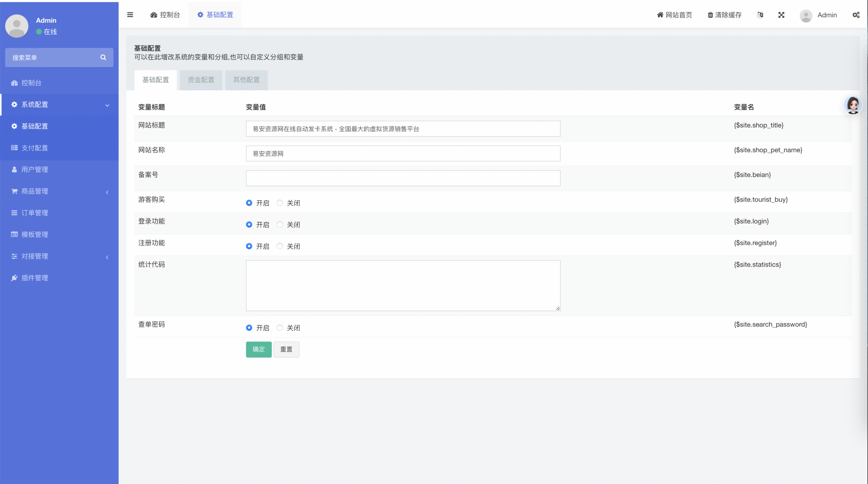Click into the 备案号 input field
This screenshot has height=484, width=868.
403,178
